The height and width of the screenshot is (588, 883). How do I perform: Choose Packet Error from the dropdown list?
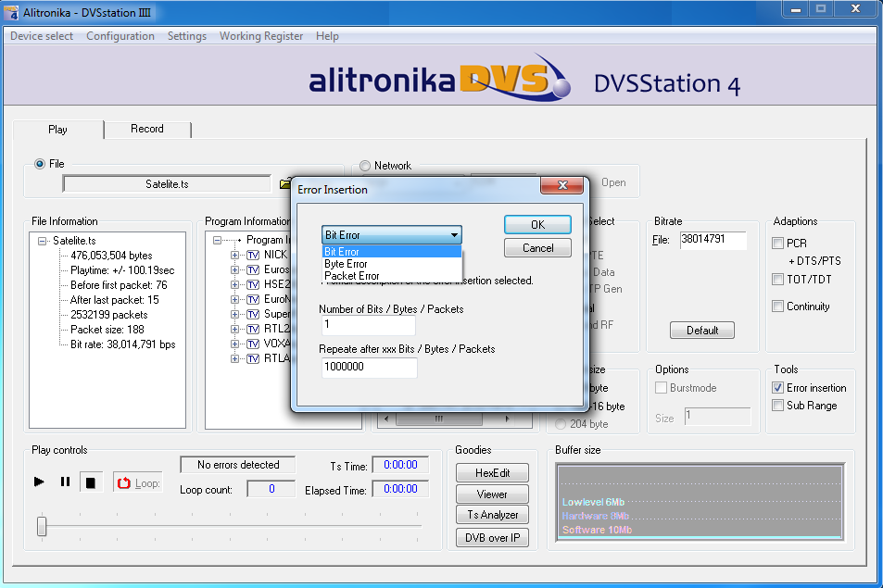click(352, 276)
